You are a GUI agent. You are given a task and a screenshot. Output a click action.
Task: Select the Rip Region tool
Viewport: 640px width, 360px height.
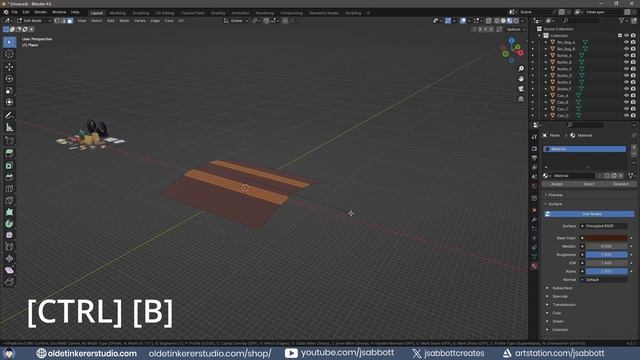coord(9,282)
